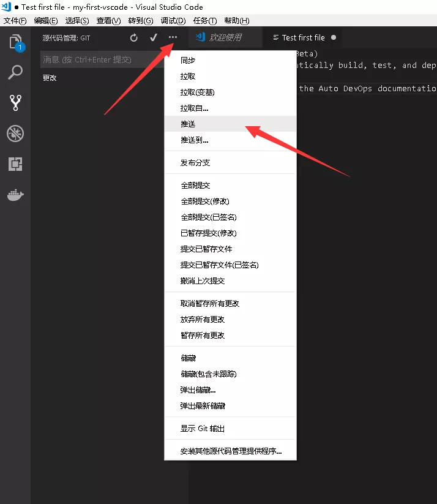437x504 pixels.
Task: Select 储藏 from the menu
Action: [230, 358]
